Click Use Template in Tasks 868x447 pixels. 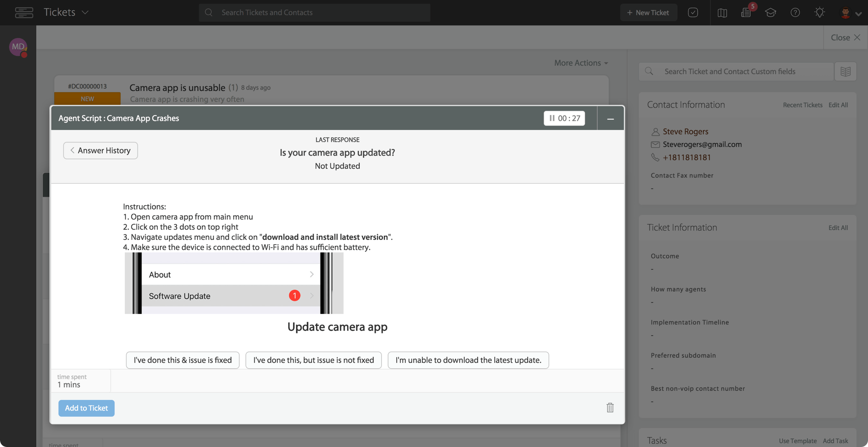797,441
